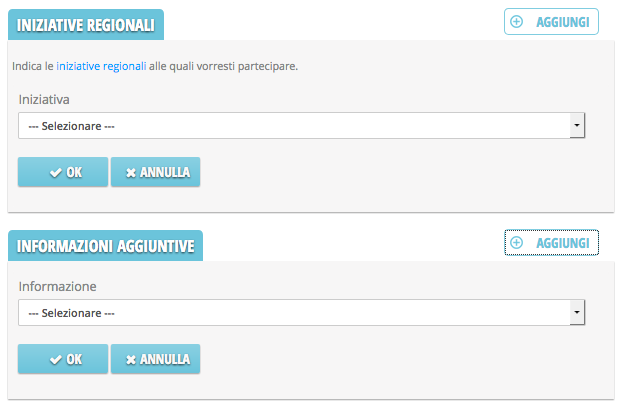
Task: Click the plus icon in Informazioni Aggiuntive's Aggiungi button
Action: click(517, 243)
